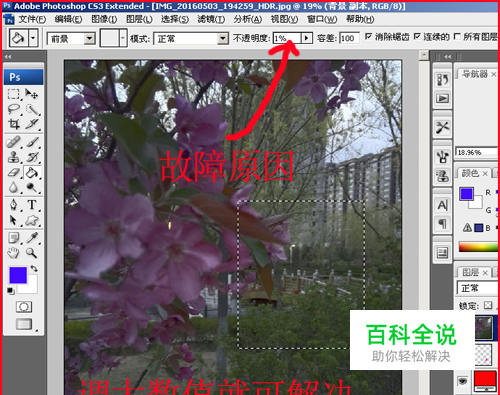This screenshot has width=500, height=395.
Task: Collapse the right dock panels double-arrow
Action: pos(447,57)
